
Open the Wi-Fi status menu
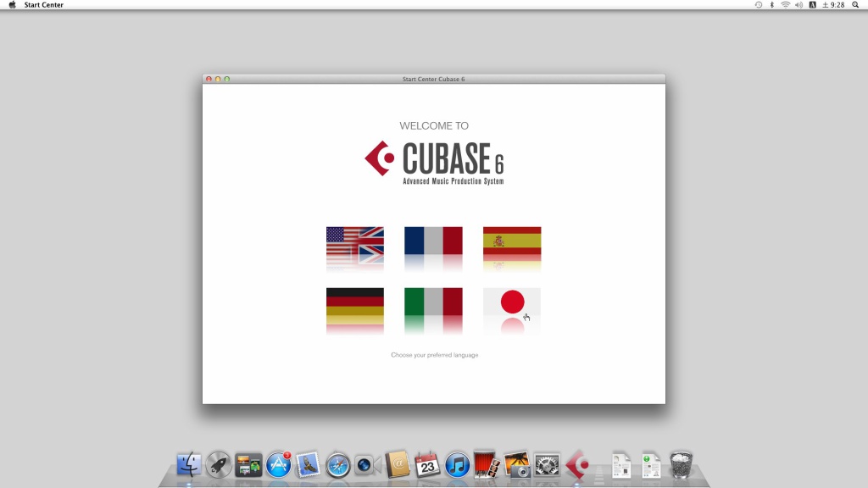click(786, 5)
